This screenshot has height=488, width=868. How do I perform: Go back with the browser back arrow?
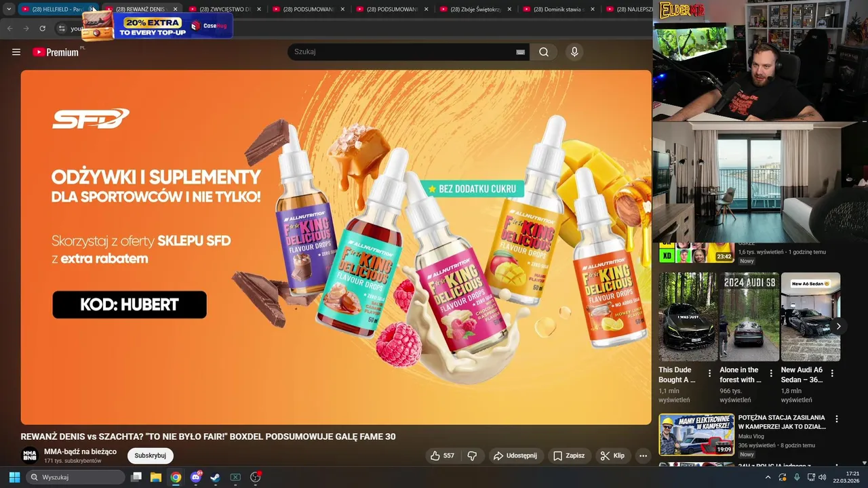9,28
